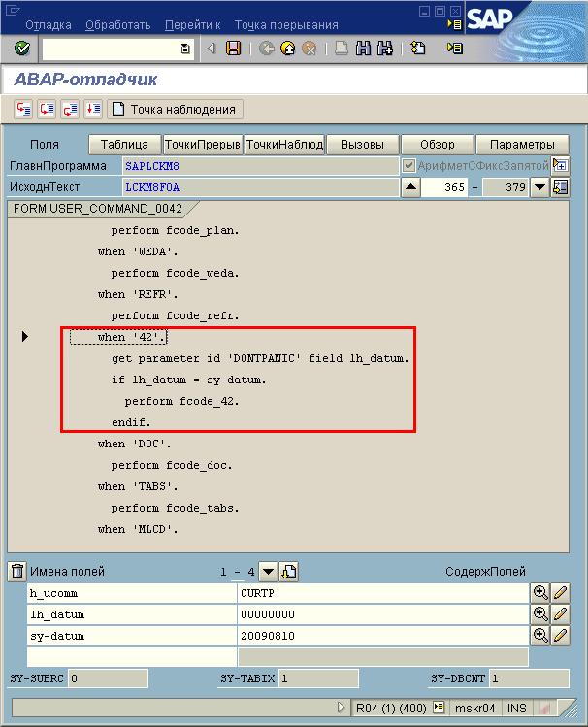Screen dimensions: 588x727
Task: Click the pencil edit icon for h_ucomm
Action: pyautogui.click(x=560, y=593)
